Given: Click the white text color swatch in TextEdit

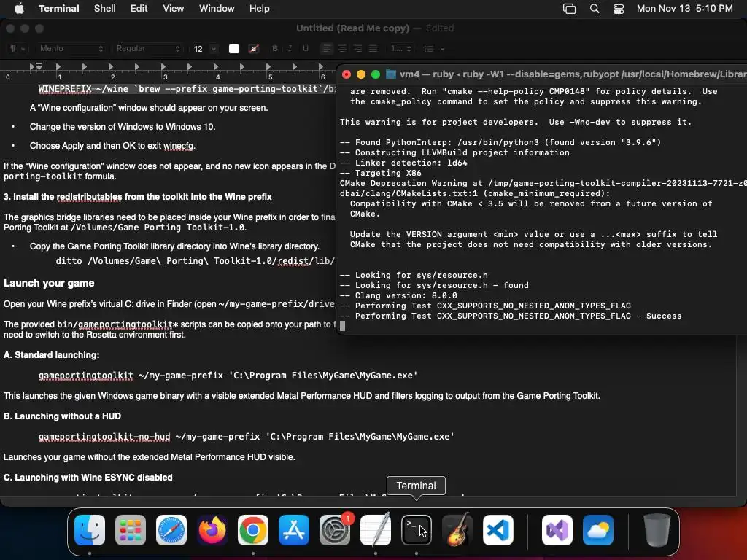Looking at the screenshot, I should pyautogui.click(x=234, y=49).
